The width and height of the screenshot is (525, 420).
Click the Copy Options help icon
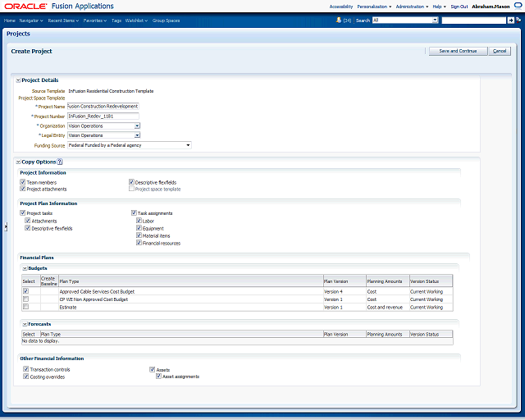(60, 162)
